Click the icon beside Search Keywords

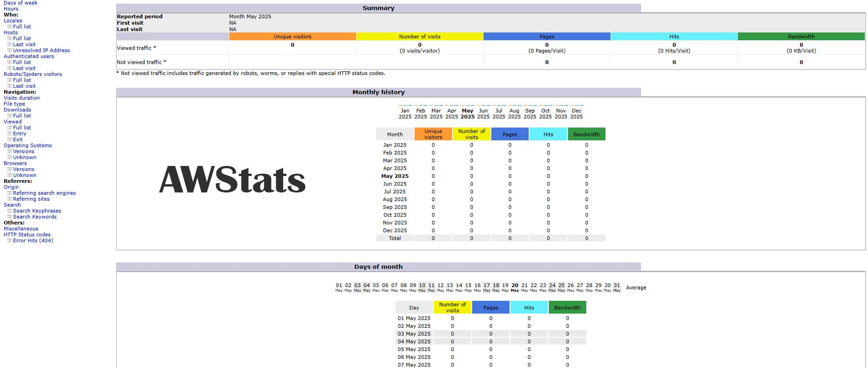[x=9, y=217]
